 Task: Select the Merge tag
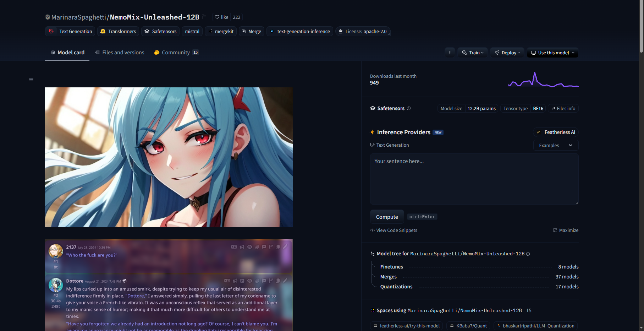(252, 31)
